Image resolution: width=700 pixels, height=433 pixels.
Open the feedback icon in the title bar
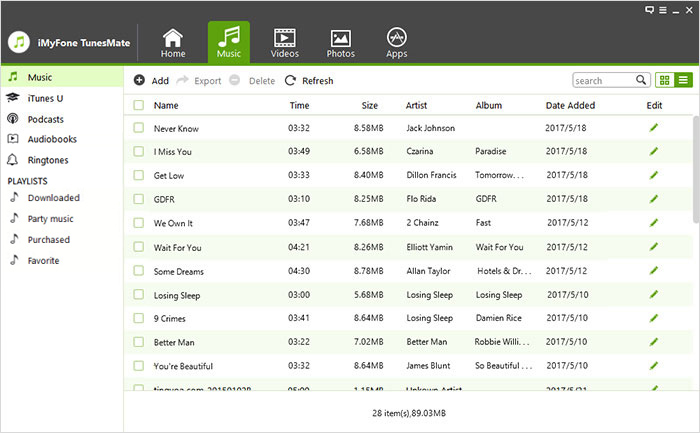coord(650,9)
